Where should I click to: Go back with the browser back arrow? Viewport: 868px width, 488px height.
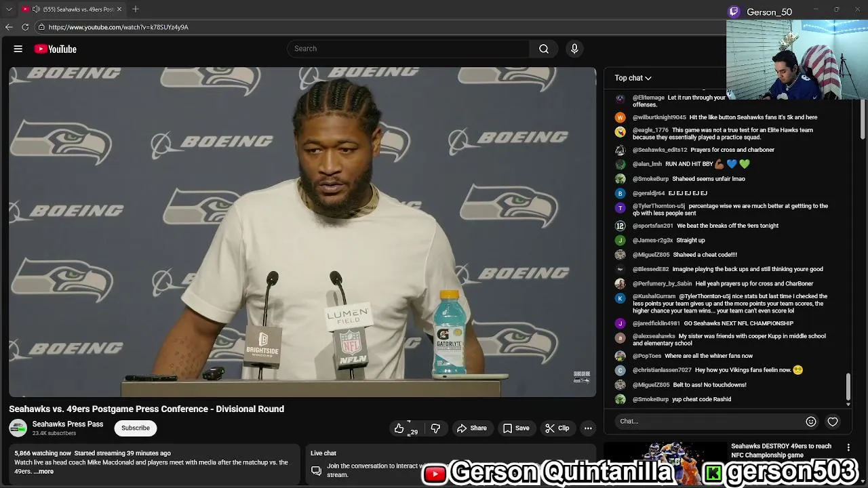pyautogui.click(x=9, y=27)
